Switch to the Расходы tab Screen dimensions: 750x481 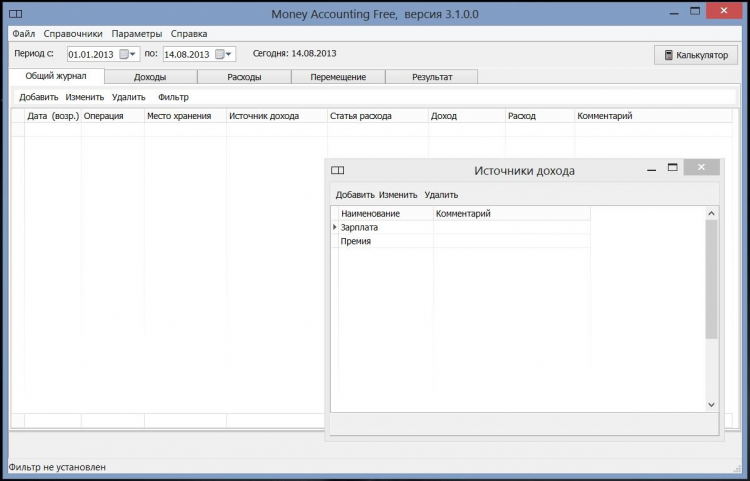pyautogui.click(x=244, y=77)
